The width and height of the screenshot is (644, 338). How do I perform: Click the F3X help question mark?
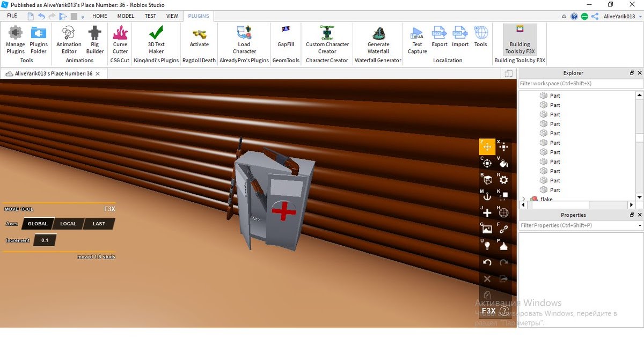(x=504, y=311)
